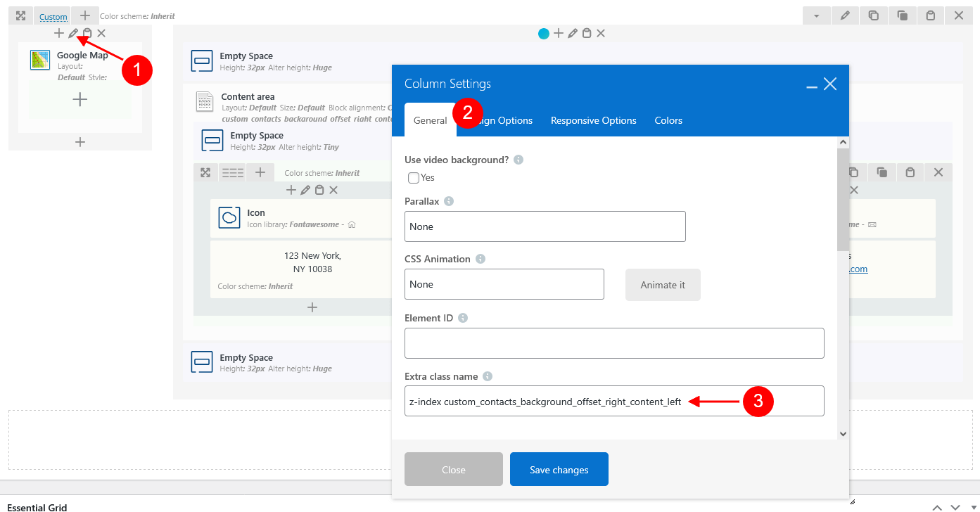This screenshot has height=512, width=980.
Task: Clone the outer row using top-right duplicate icon
Action: (902, 15)
